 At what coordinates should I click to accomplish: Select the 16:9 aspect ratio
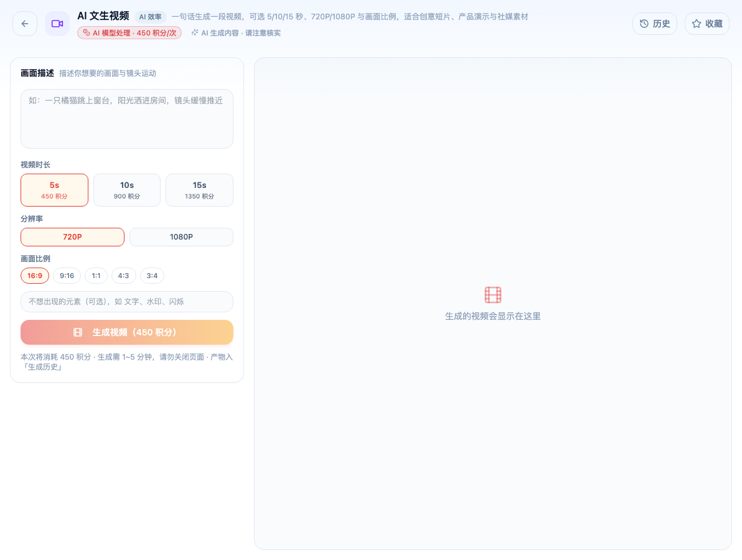34,276
